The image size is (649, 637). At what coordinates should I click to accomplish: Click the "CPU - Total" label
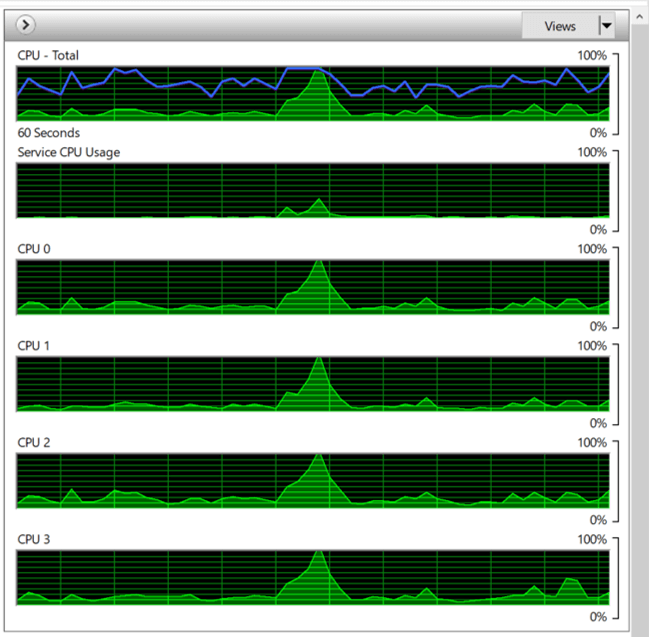pos(48,55)
